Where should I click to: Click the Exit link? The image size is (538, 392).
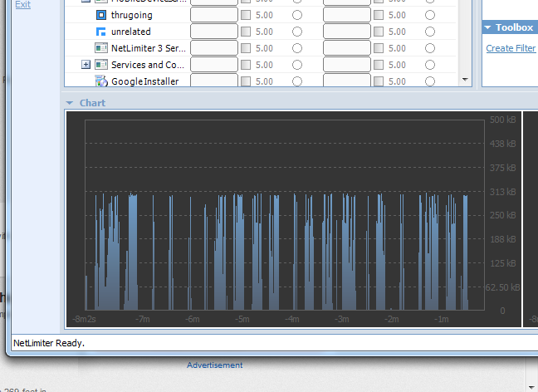[x=23, y=4]
